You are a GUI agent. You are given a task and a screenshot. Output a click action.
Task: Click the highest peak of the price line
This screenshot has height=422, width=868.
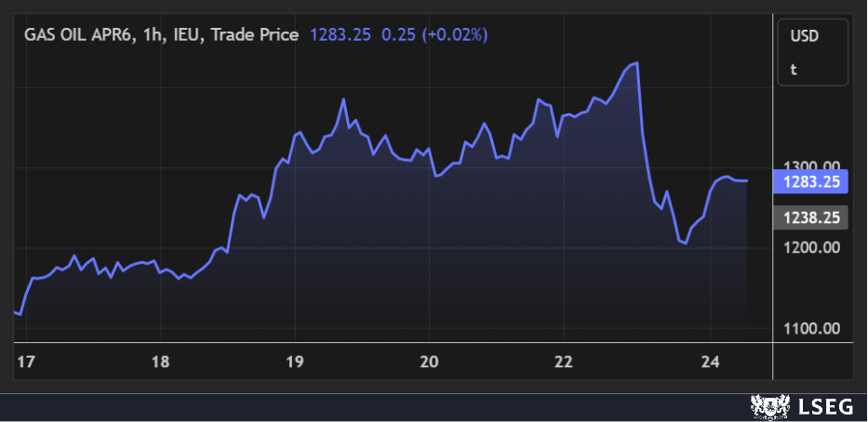point(637,63)
